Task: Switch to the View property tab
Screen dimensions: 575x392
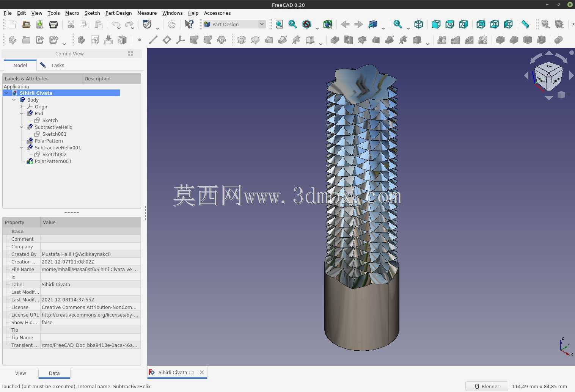Action: point(20,373)
